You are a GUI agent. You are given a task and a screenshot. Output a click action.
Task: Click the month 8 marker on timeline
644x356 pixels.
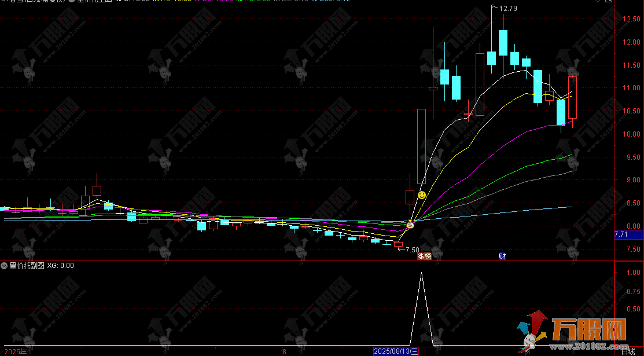tap(284, 352)
